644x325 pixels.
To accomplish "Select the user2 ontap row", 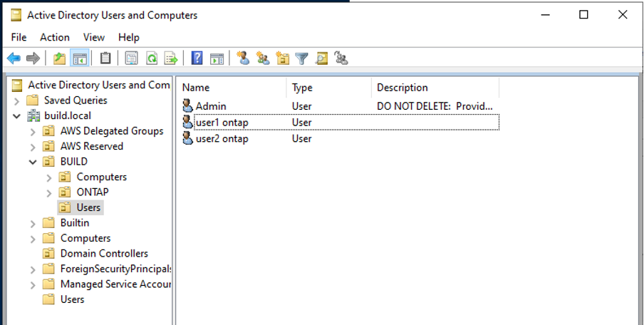I will pos(341,138).
